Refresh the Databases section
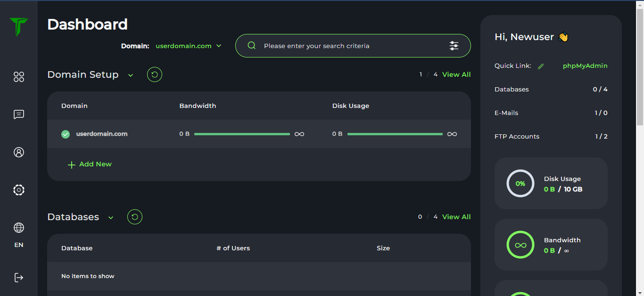The width and height of the screenshot is (644, 296). point(135,217)
